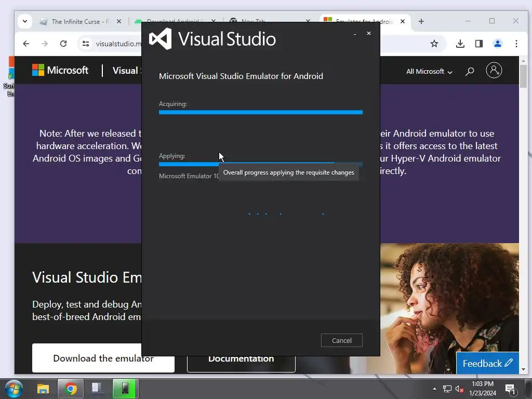Click the third taskbar application icon
The height and width of the screenshot is (399, 532).
97,389
